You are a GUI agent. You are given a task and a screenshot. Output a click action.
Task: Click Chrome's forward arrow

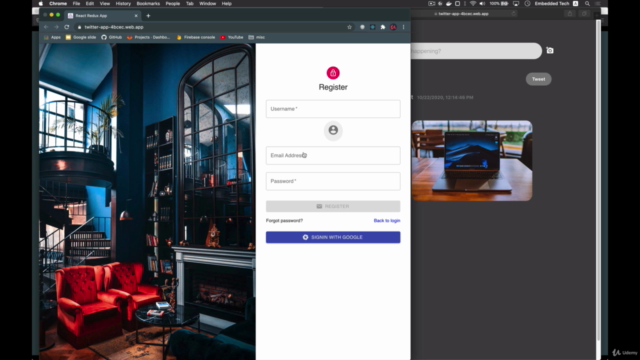56,27
